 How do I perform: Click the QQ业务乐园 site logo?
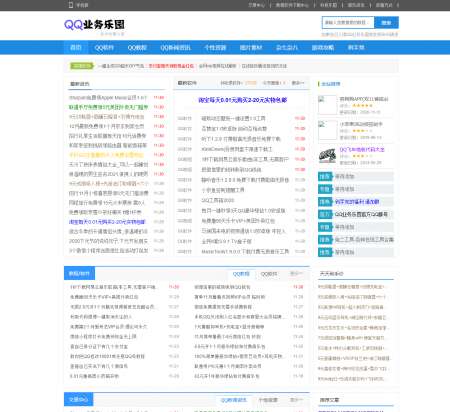[94, 25]
